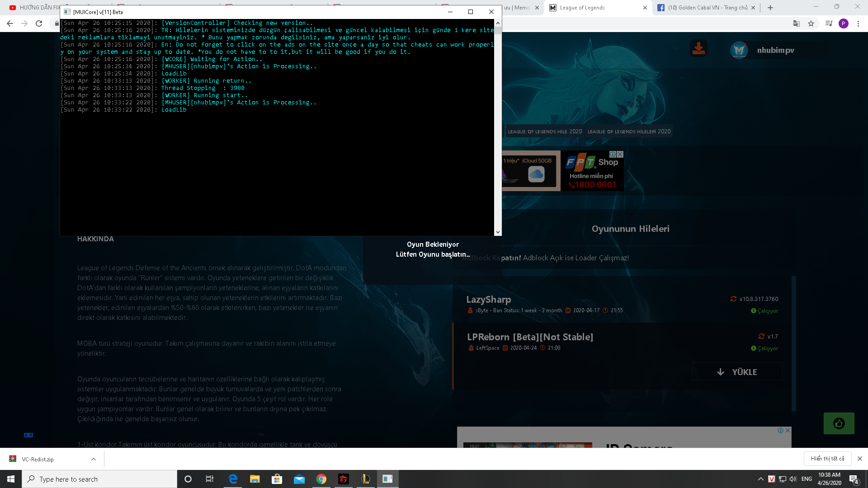
Task: Open File Explorer from taskbar
Action: click(x=255, y=479)
